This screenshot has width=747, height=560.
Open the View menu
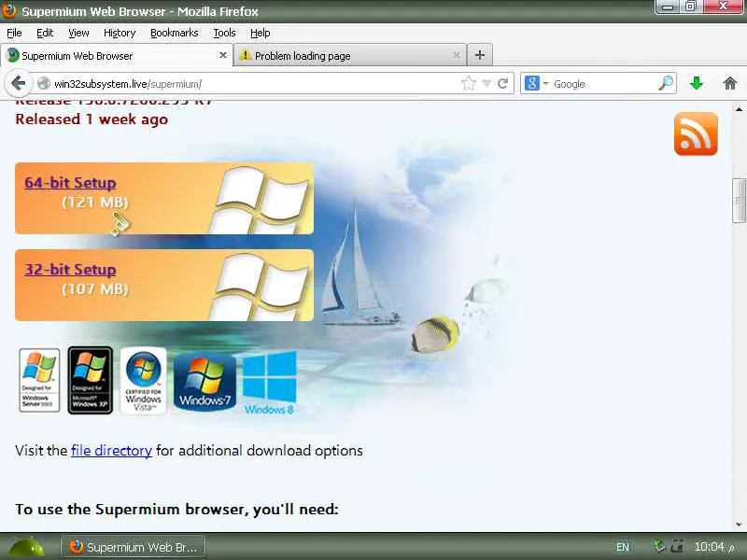point(78,33)
